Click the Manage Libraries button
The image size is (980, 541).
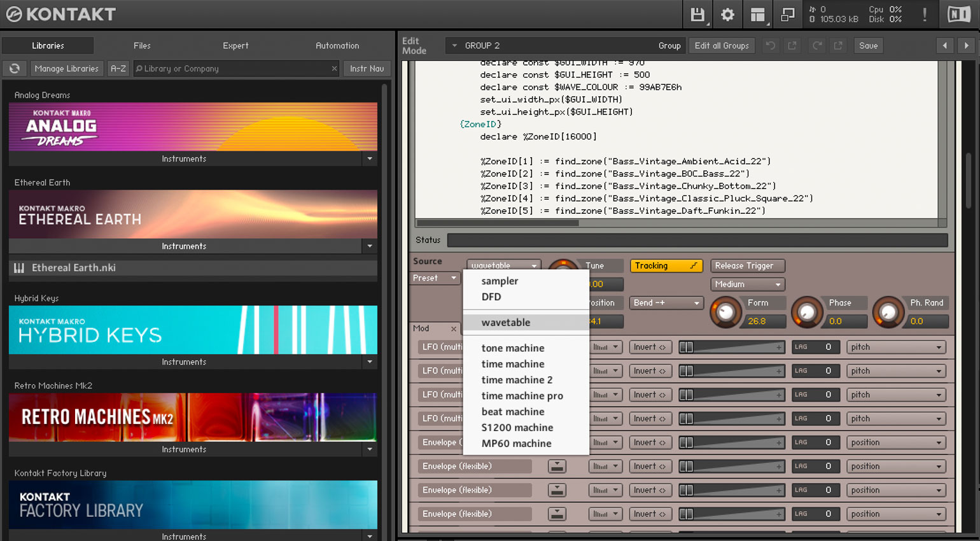[67, 69]
